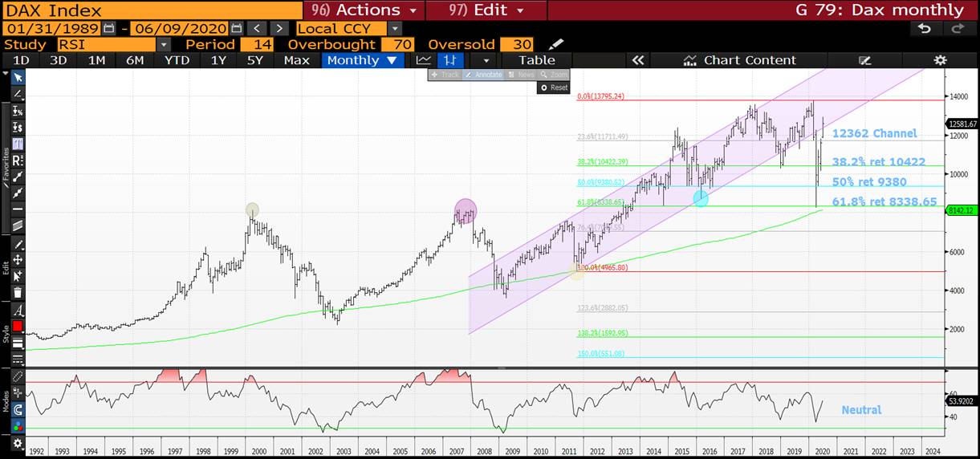
Task: Switch to line chart type
Action: [x=423, y=60]
